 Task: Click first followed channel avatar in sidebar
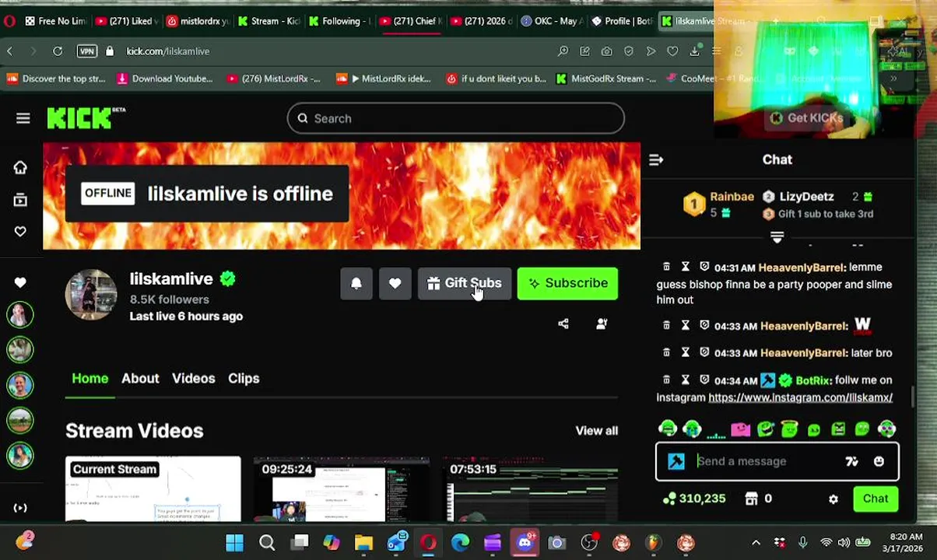(x=20, y=314)
